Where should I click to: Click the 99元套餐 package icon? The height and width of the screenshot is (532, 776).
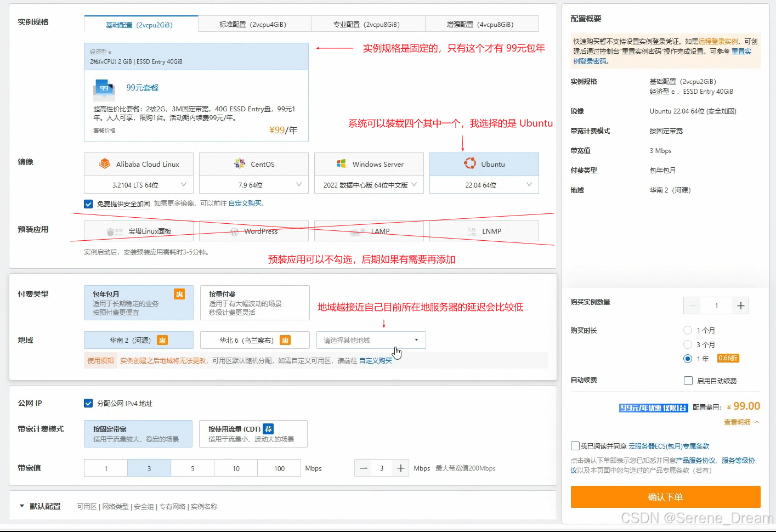(104, 88)
